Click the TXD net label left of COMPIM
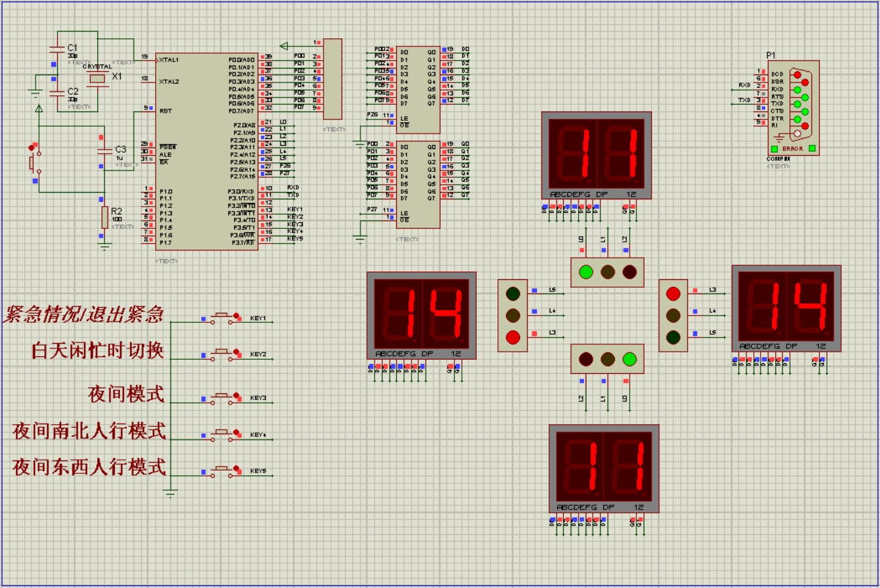The width and height of the screenshot is (880, 588). pos(744,100)
